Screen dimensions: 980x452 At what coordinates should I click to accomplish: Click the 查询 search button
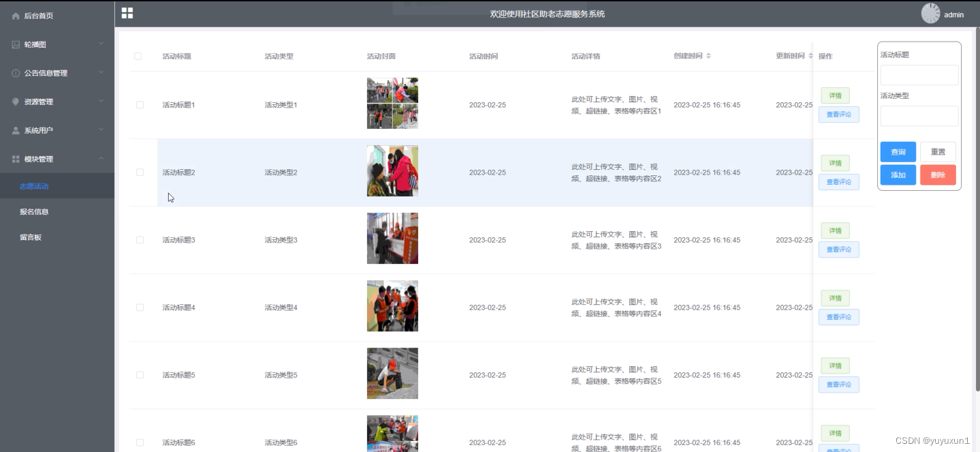coord(898,152)
